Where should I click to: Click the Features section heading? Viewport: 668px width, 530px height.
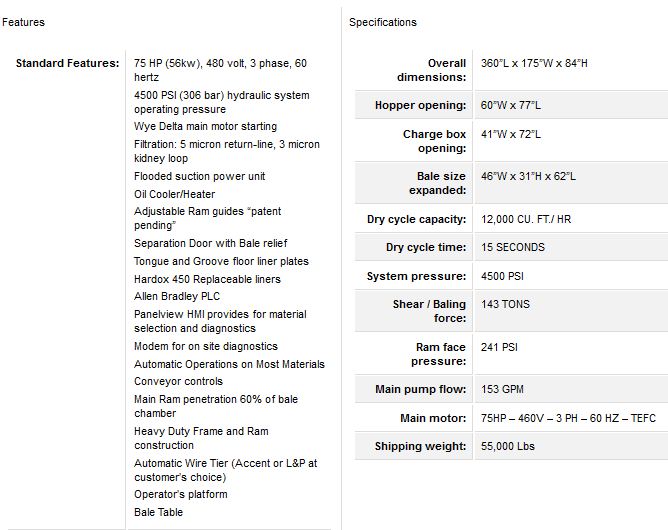point(23,22)
